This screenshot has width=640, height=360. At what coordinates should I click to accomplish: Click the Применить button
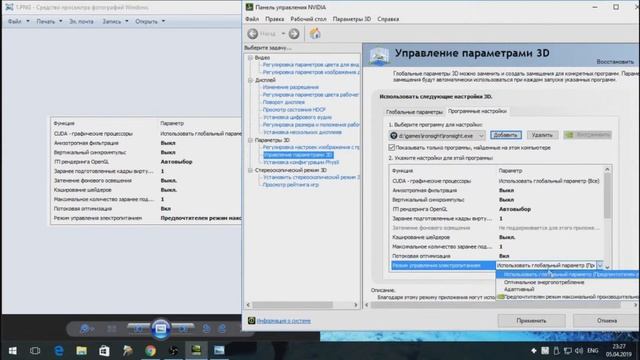(531, 321)
